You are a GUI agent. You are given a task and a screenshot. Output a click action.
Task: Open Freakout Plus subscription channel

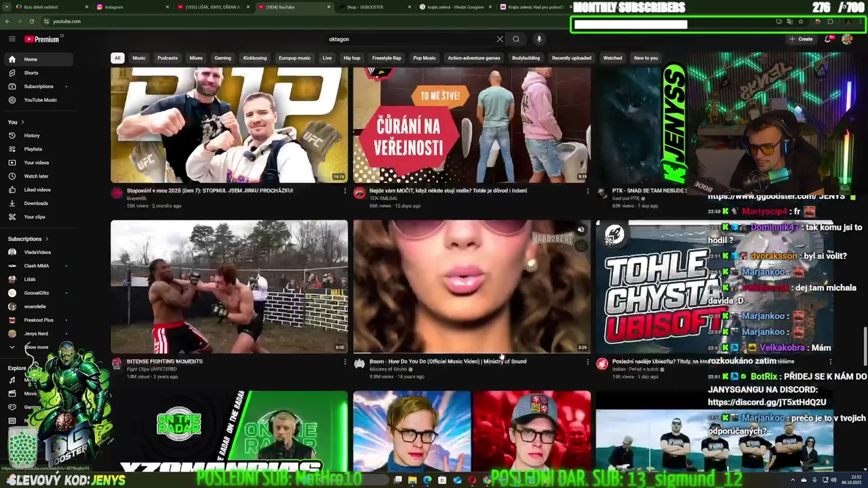[x=39, y=320]
